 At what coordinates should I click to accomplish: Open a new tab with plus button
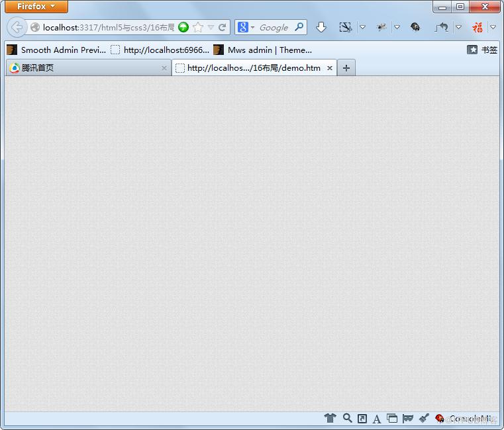point(346,68)
